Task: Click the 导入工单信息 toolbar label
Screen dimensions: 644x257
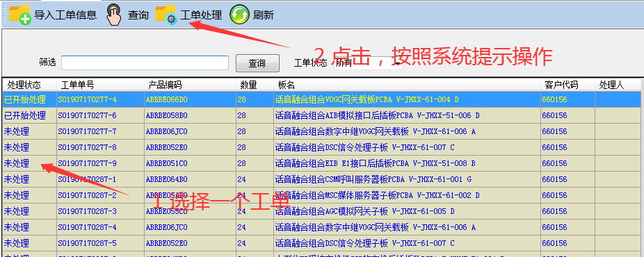Action: coord(65,15)
